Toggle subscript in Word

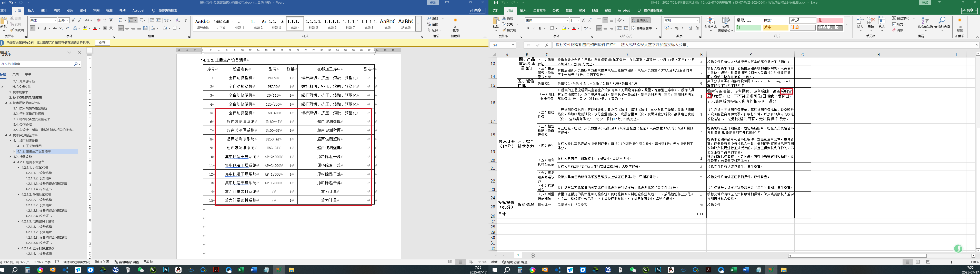tap(61, 28)
